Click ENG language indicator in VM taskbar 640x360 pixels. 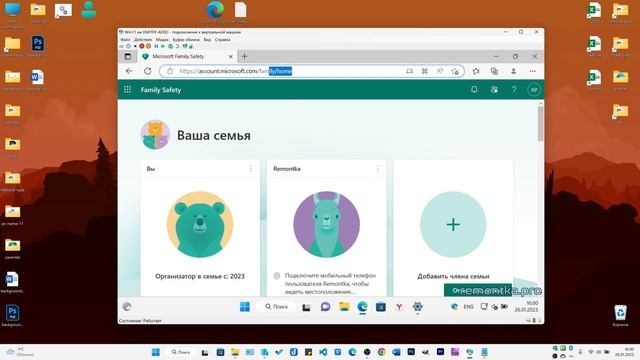(469, 307)
